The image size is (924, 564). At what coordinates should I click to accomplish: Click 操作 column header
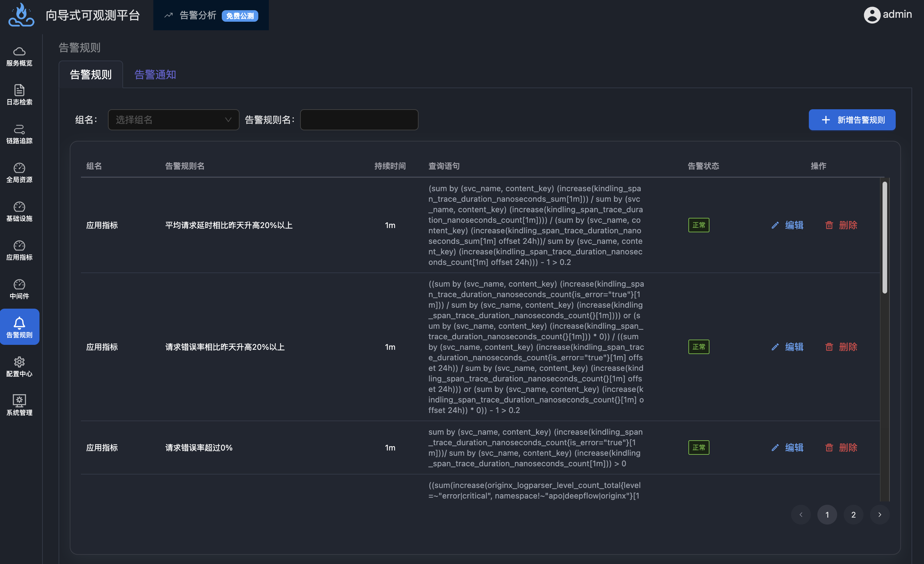click(818, 166)
